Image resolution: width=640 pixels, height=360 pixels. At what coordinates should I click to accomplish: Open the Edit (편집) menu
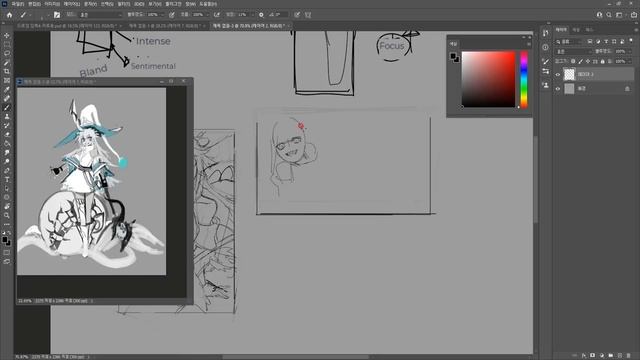34,4
